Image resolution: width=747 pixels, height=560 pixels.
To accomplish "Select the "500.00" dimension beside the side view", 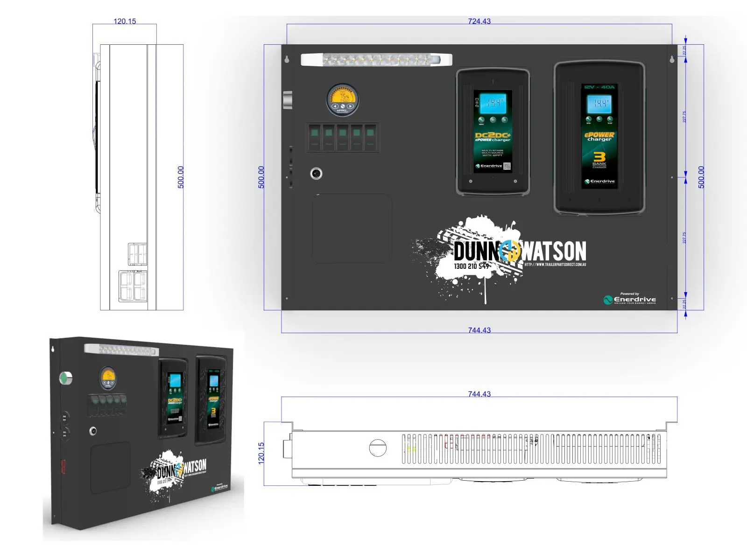I will coord(181,177).
